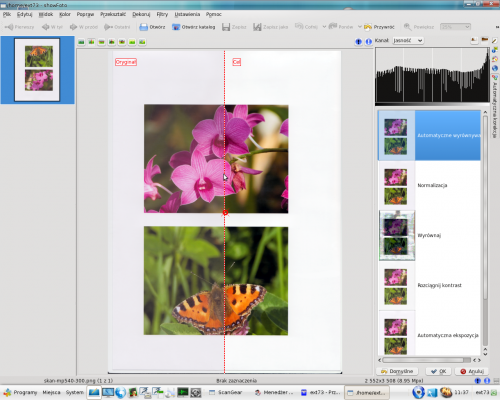Image resolution: width=500 pixels, height=400 pixels.
Task: Click the Domyślne defaults button
Action: (x=397, y=371)
